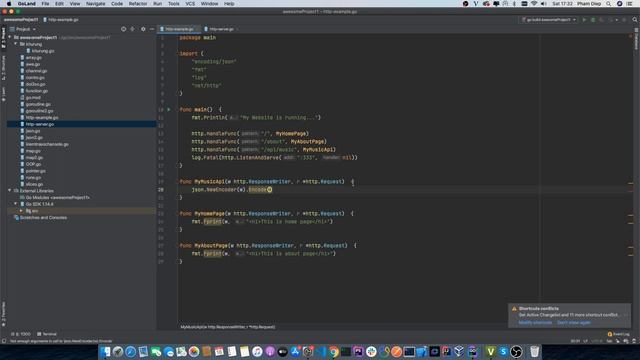
Task: Open the Favorites side tool window
Action: (3, 313)
